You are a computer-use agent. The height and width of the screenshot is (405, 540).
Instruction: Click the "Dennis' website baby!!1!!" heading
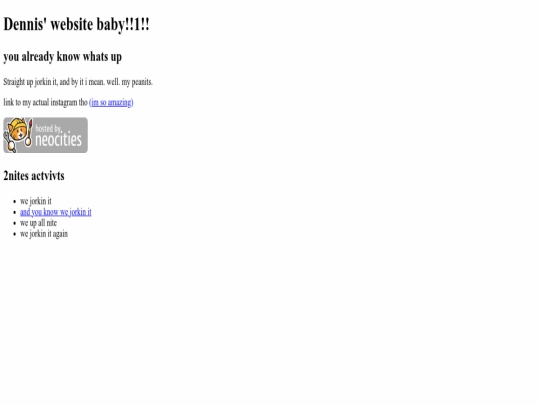click(x=76, y=24)
